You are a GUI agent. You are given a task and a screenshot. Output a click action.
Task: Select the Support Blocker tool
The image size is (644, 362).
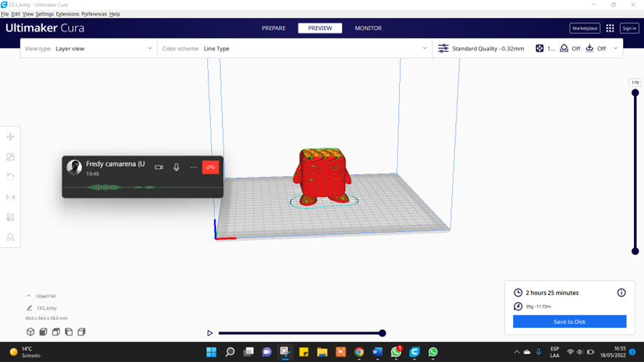click(10, 238)
